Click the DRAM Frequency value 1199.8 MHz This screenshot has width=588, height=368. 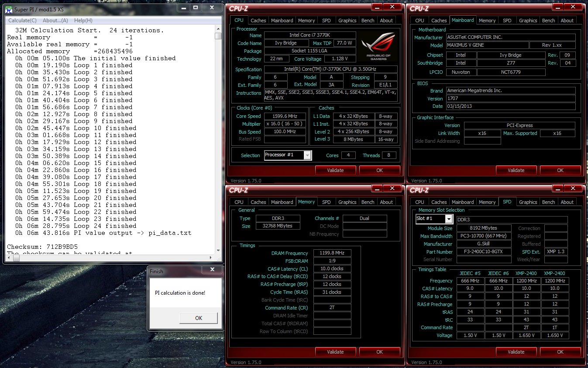[332, 253]
